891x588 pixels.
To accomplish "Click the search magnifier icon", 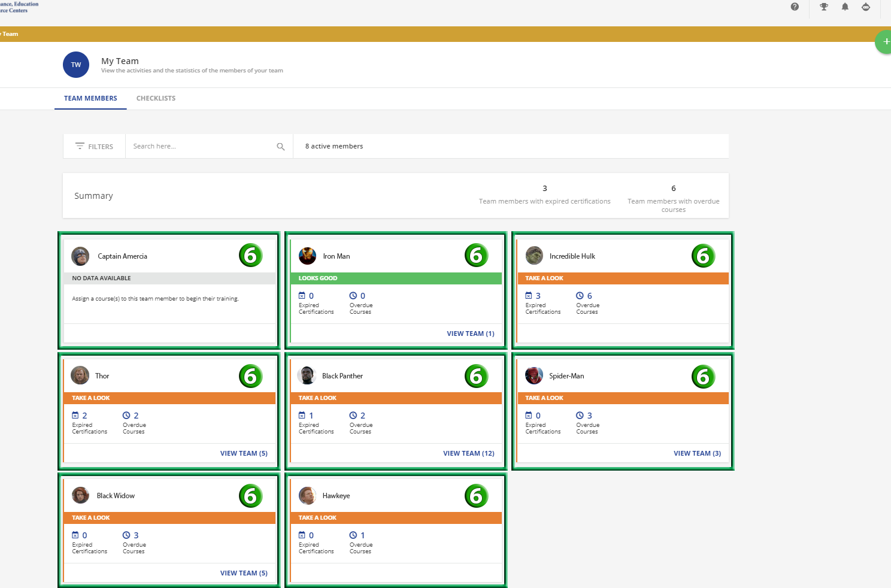I will coord(281,147).
